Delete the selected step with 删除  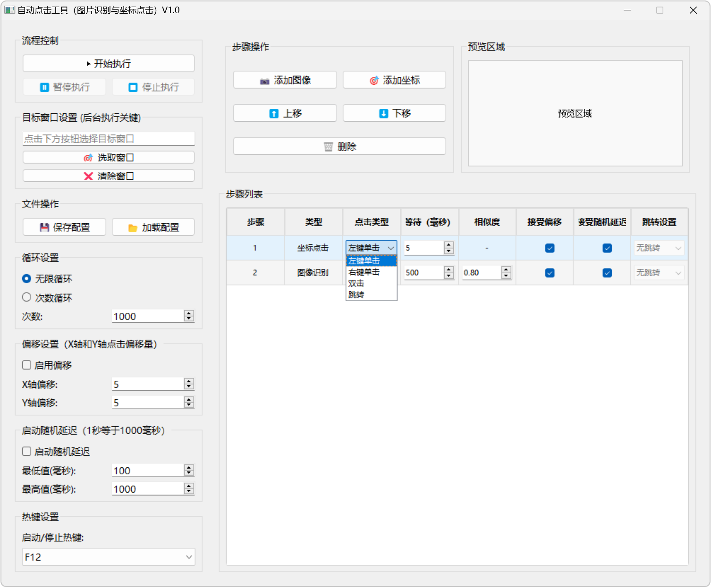[x=339, y=146]
